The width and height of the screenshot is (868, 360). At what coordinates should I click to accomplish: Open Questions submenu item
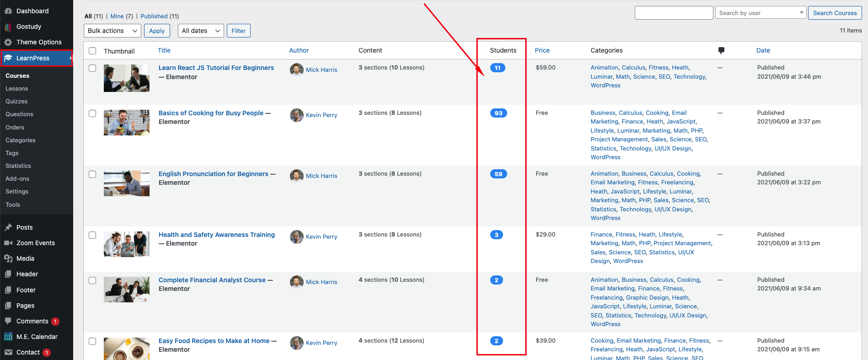pyautogui.click(x=19, y=114)
